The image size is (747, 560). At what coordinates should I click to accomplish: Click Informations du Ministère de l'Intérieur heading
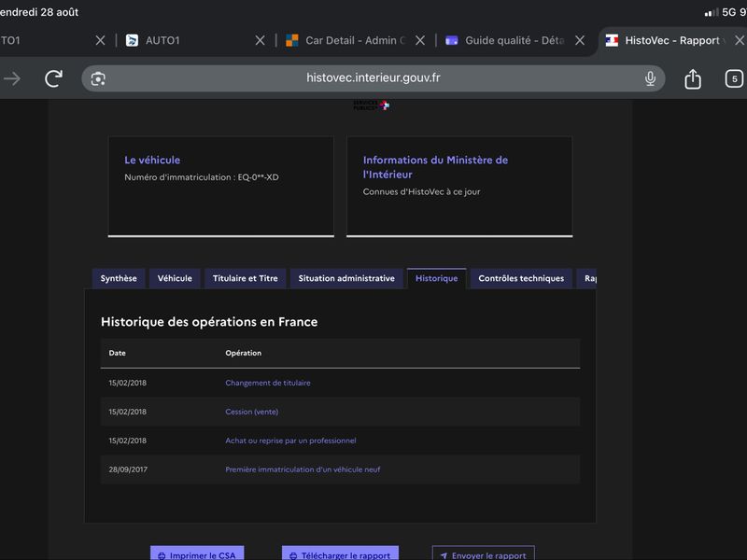coord(435,167)
